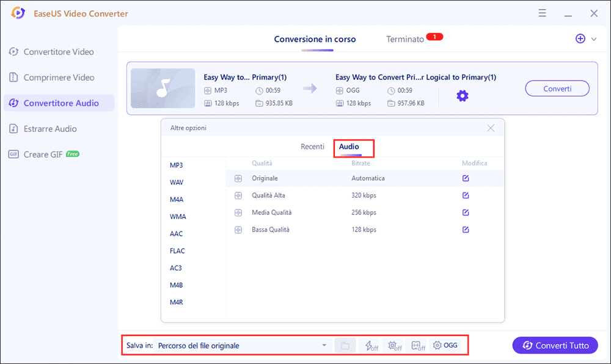Select WAV format
Viewport: 611px width, 364px height.
pyautogui.click(x=177, y=182)
